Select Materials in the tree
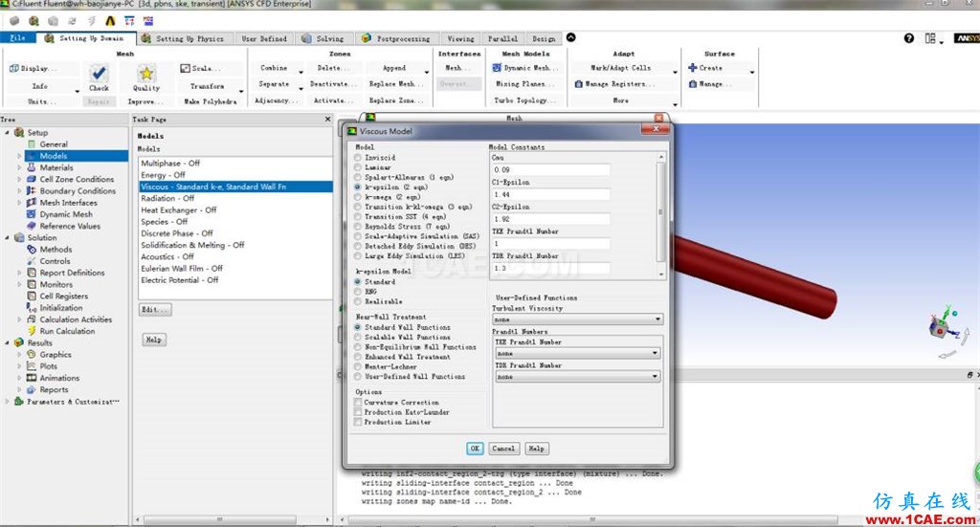The width and height of the screenshot is (980, 527). pyautogui.click(x=56, y=167)
